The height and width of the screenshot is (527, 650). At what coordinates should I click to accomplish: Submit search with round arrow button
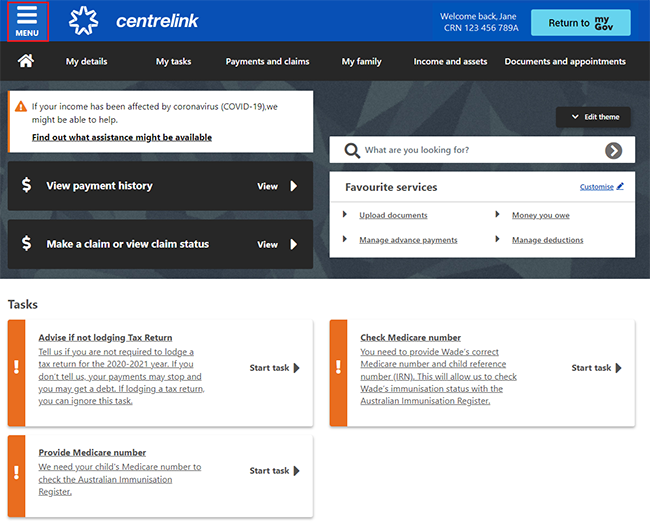point(614,151)
